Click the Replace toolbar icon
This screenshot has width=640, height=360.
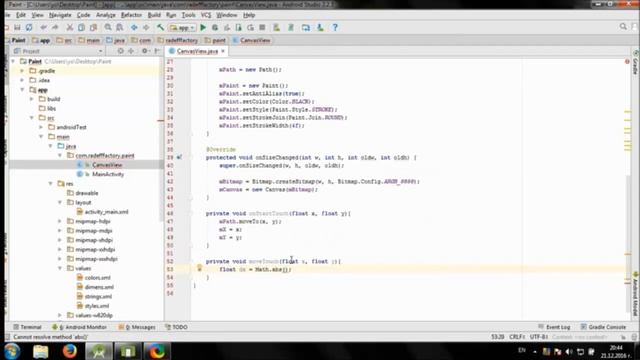120,27
